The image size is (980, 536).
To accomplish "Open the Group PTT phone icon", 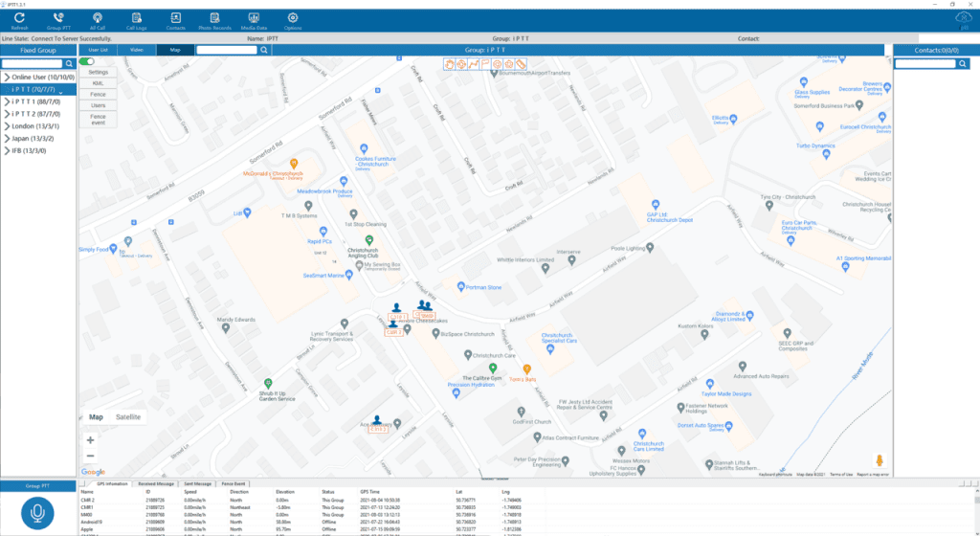I will point(58,18).
